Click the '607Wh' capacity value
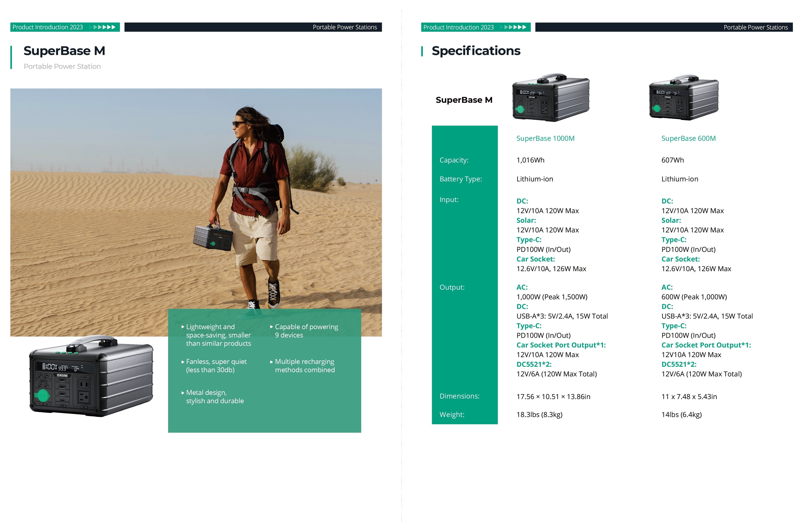This screenshot has width=812, height=523. coord(672,160)
